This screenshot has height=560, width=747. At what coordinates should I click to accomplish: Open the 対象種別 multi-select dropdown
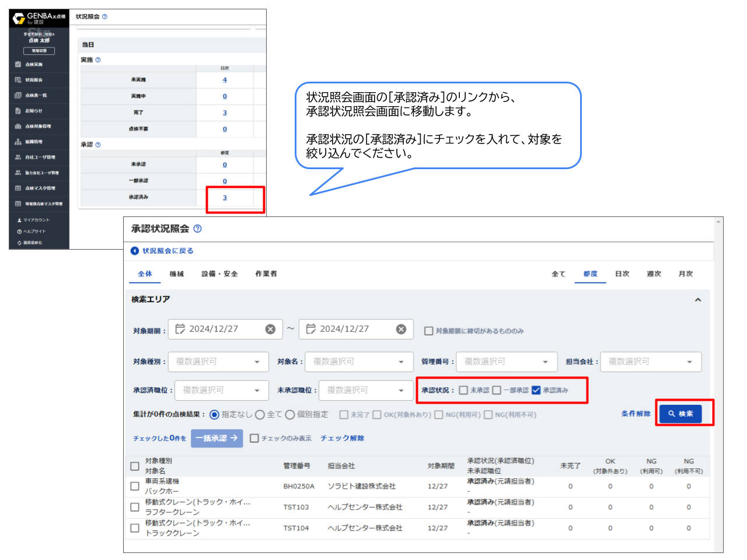click(x=218, y=362)
